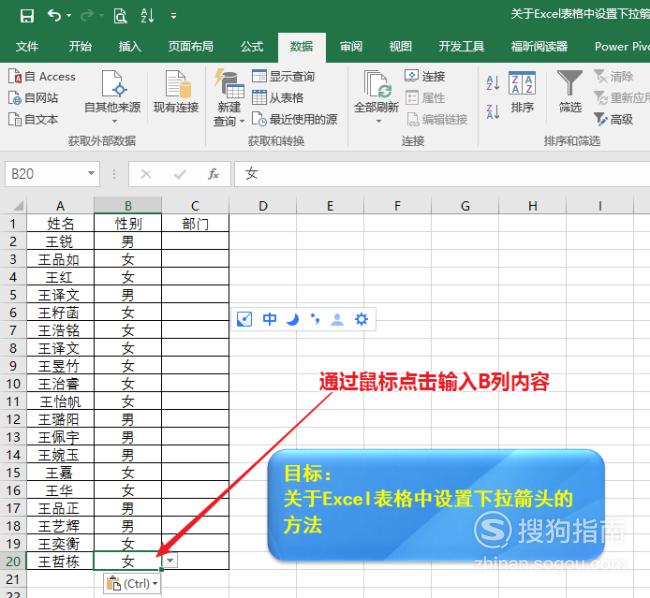Click IME user account icon
The image size is (650, 598).
[x=337, y=319]
